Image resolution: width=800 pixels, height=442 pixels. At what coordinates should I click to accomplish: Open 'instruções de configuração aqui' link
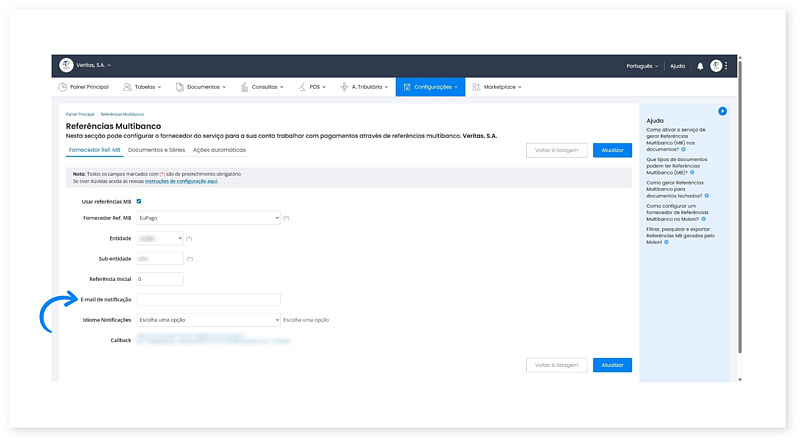tap(181, 182)
